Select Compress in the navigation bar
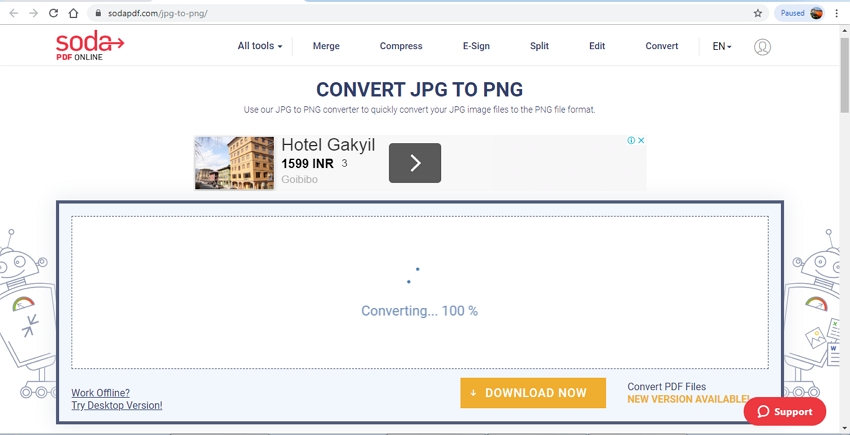Image resolution: width=850 pixels, height=435 pixels. click(401, 46)
